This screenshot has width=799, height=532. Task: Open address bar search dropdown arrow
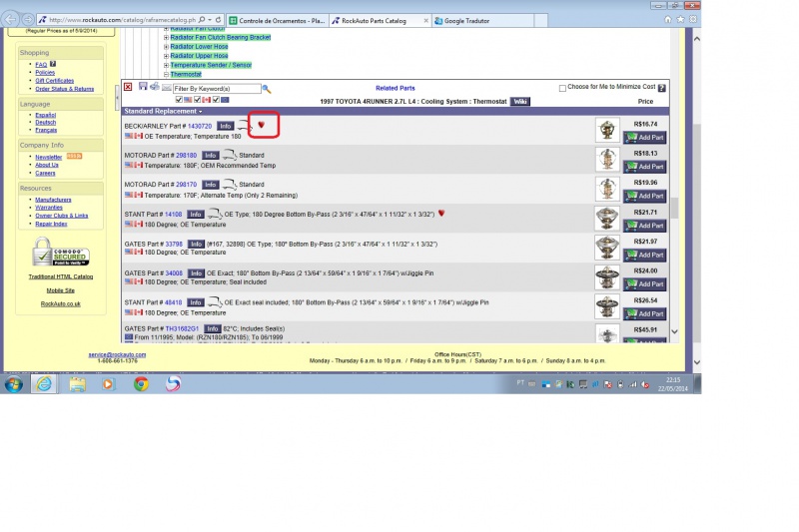(x=210, y=20)
